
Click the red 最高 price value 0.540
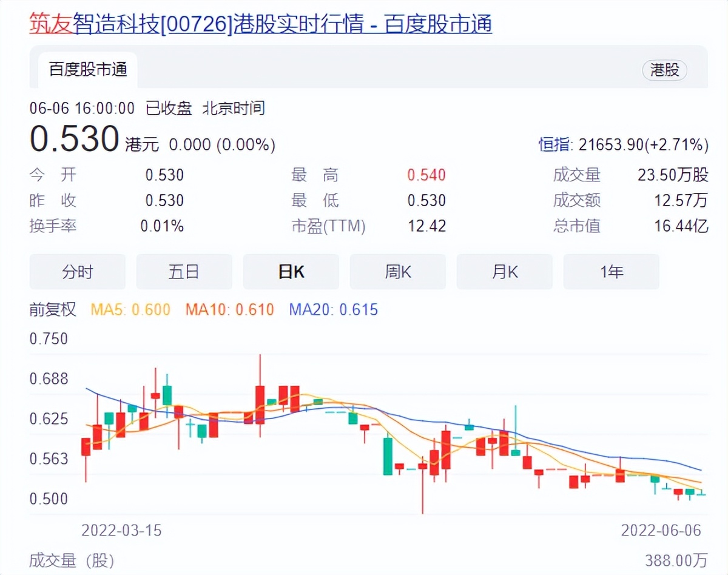click(x=425, y=175)
